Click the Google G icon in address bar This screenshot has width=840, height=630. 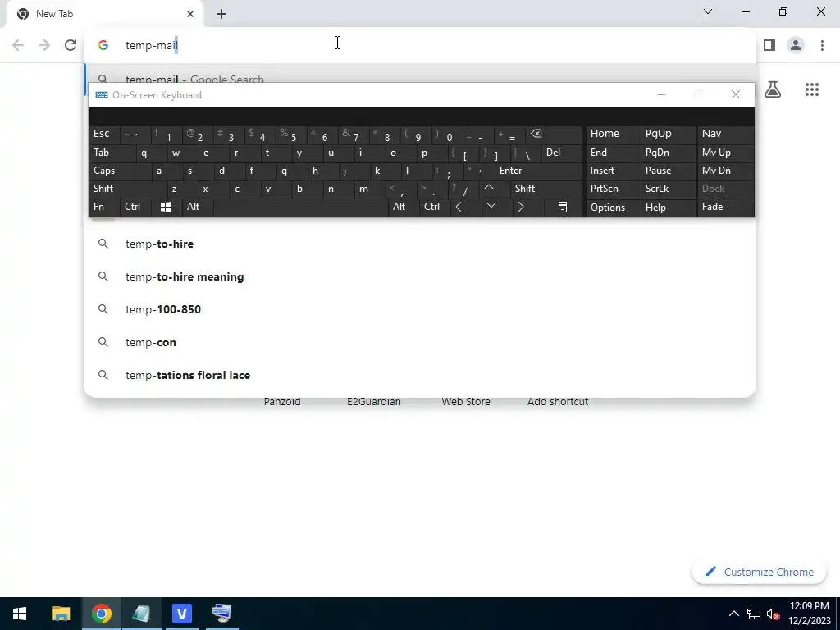coord(103,45)
